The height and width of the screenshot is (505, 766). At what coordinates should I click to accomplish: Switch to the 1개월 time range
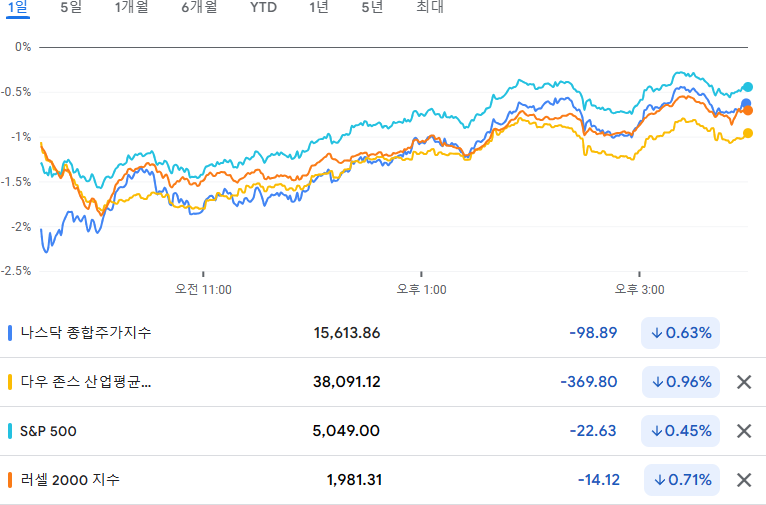pos(131,7)
